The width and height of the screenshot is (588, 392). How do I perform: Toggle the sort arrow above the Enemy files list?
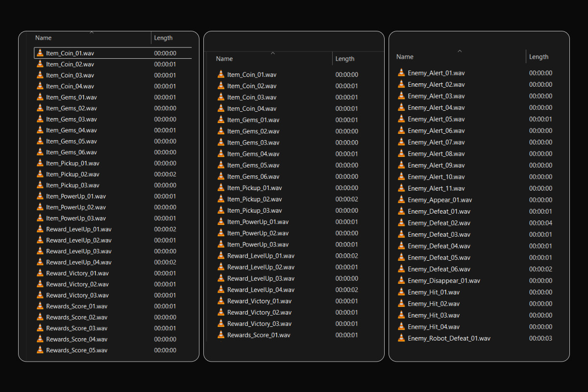coord(460,51)
